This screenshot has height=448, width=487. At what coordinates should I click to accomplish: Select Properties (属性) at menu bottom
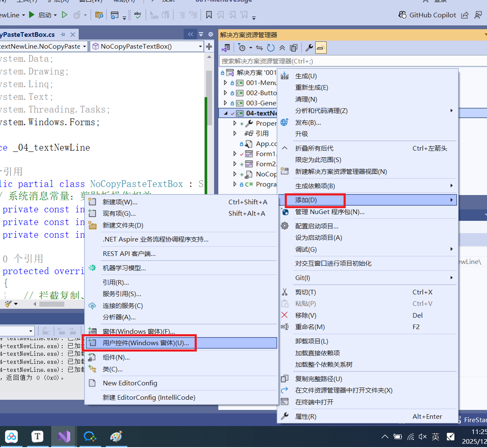coord(368,417)
